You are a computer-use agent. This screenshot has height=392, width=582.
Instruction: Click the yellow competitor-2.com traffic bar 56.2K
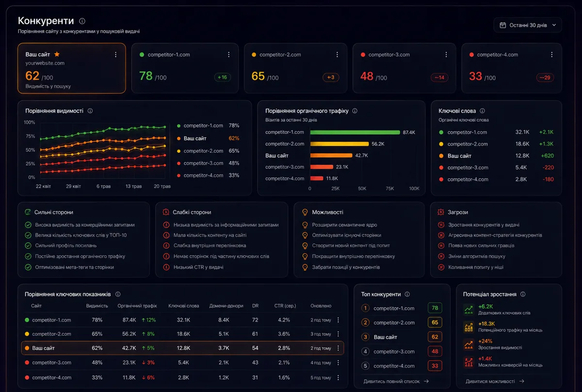pyautogui.click(x=339, y=144)
